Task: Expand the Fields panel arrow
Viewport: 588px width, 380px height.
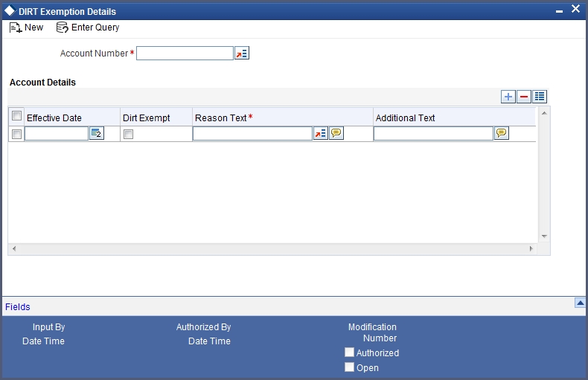Action: click(x=580, y=303)
